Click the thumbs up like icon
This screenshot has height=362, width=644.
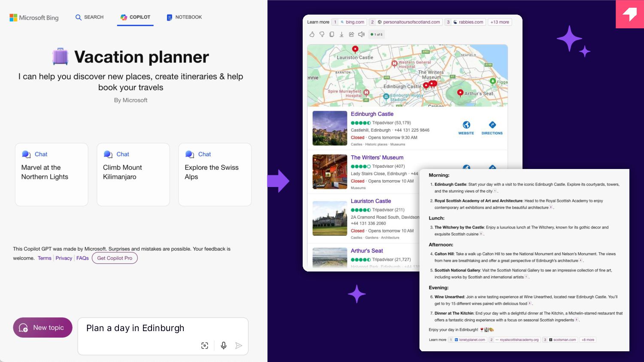pyautogui.click(x=312, y=34)
